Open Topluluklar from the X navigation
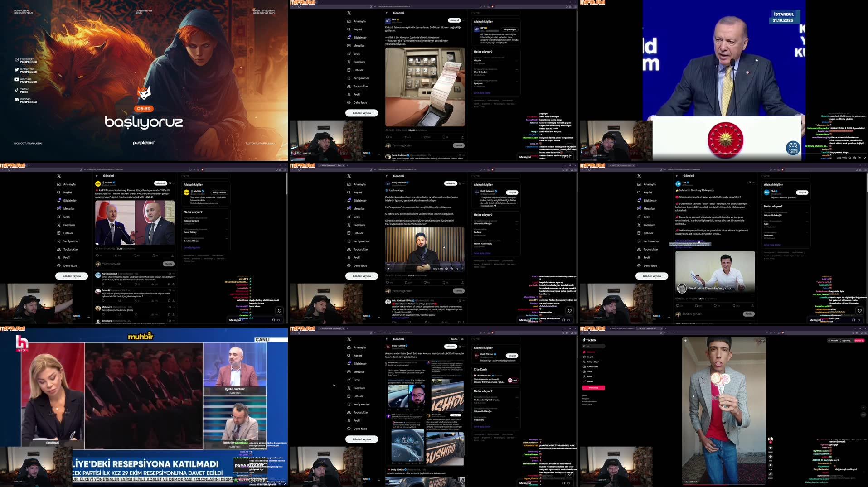The height and width of the screenshot is (487, 868). tap(359, 86)
